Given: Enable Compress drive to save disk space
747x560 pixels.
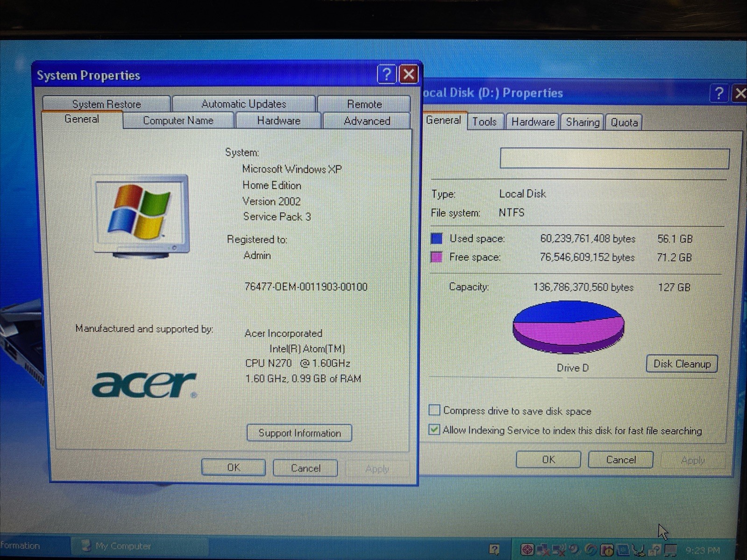Looking at the screenshot, I should [x=434, y=411].
